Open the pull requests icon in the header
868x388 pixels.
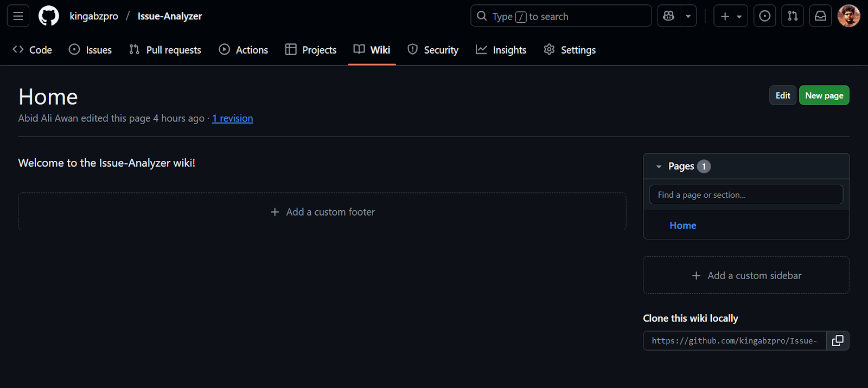pos(793,16)
